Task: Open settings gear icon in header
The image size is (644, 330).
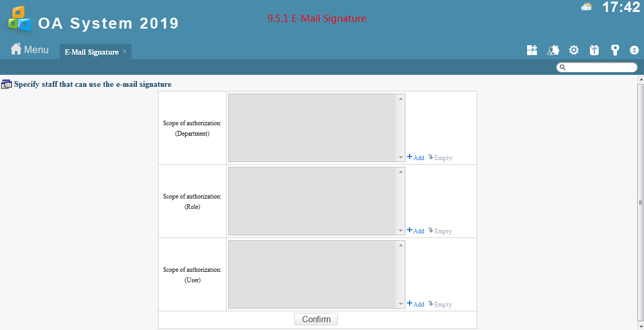Action: tap(574, 50)
